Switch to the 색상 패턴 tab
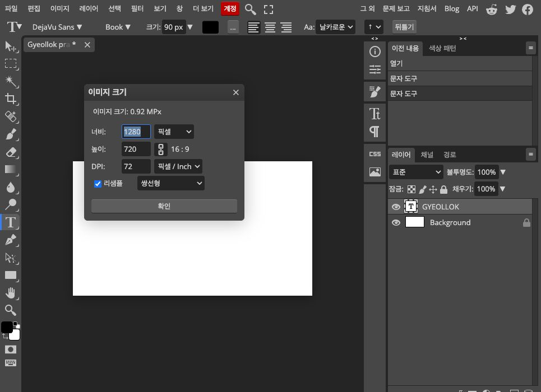This screenshot has height=392, width=541. [442, 48]
